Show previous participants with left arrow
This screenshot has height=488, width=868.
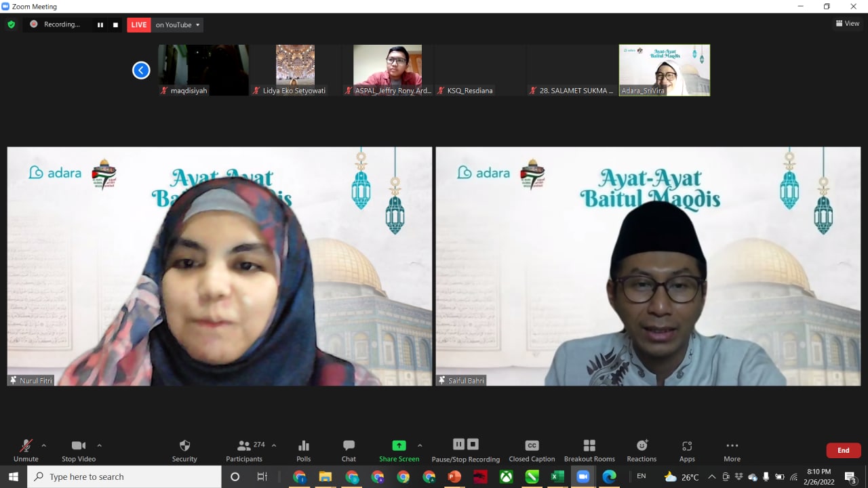click(x=141, y=70)
